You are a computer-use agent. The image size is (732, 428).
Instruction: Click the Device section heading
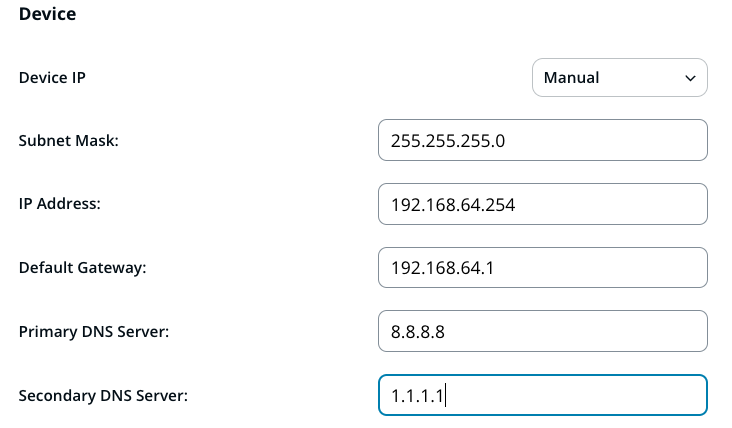pos(47,15)
